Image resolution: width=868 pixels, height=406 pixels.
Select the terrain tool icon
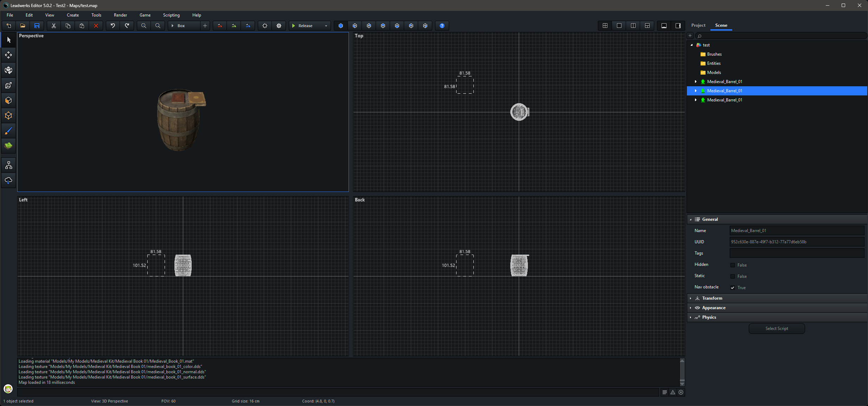8,146
